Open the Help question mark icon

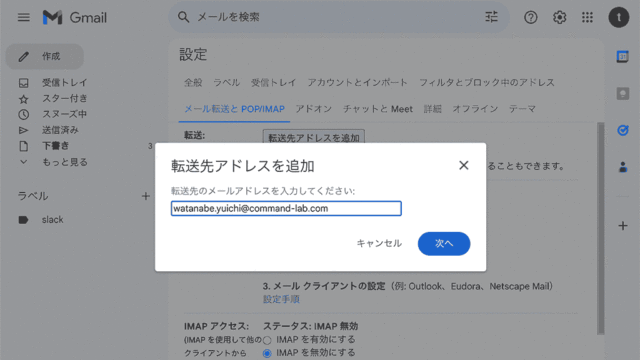[531, 17]
